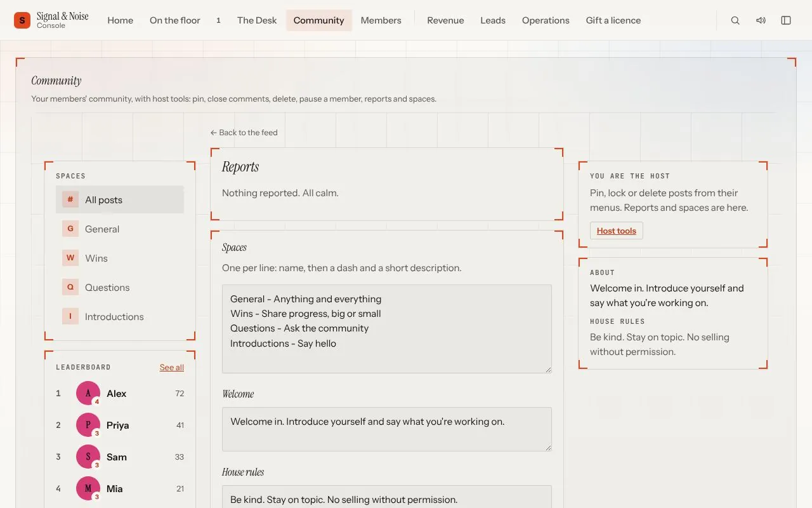This screenshot has width=812, height=508.
Task: Click Sam's score of 33
Action: point(180,457)
